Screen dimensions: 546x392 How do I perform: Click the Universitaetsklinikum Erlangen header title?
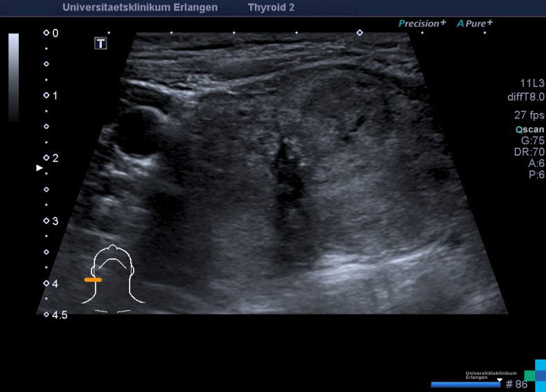pos(140,8)
